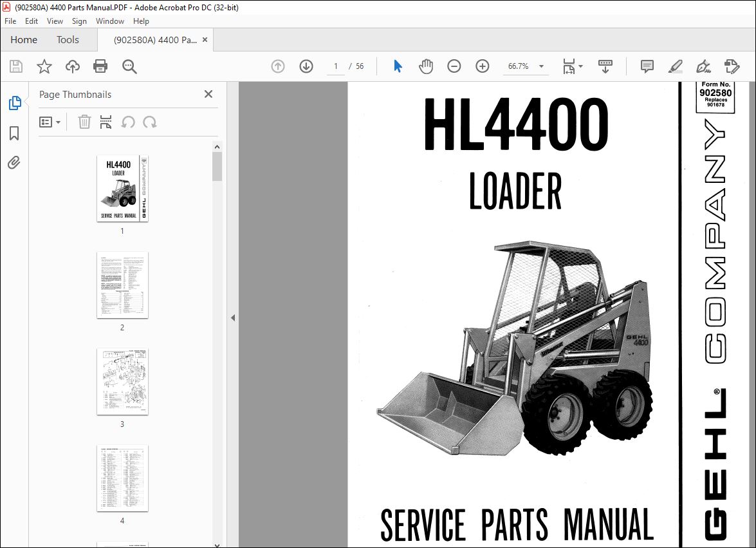Click the thumbnails panel scrollbar thumb

coord(217,166)
